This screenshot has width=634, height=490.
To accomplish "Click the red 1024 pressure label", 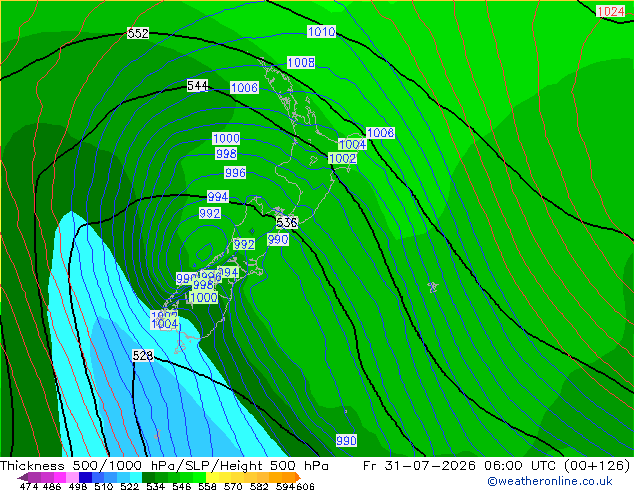I will (x=611, y=11).
